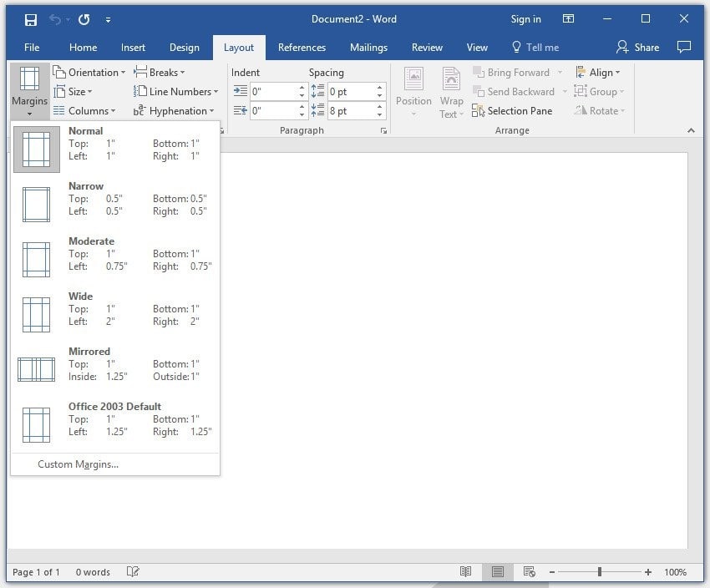This screenshot has width=710, height=588.
Task: Open the Comments speech bubble icon
Action: point(684,47)
